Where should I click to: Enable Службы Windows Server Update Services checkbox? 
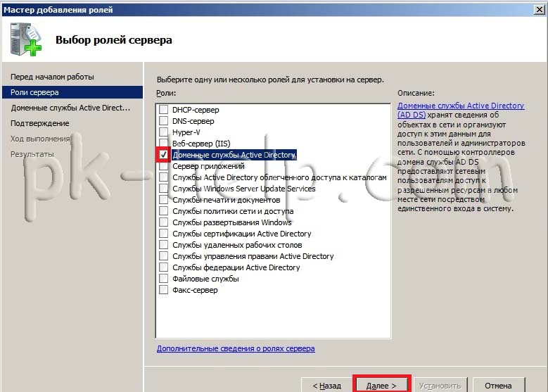click(x=163, y=189)
